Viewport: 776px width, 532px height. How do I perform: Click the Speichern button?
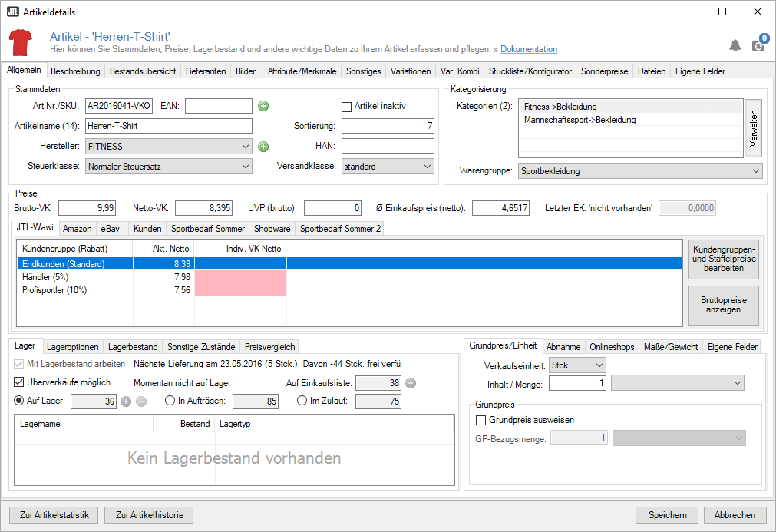click(666, 515)
